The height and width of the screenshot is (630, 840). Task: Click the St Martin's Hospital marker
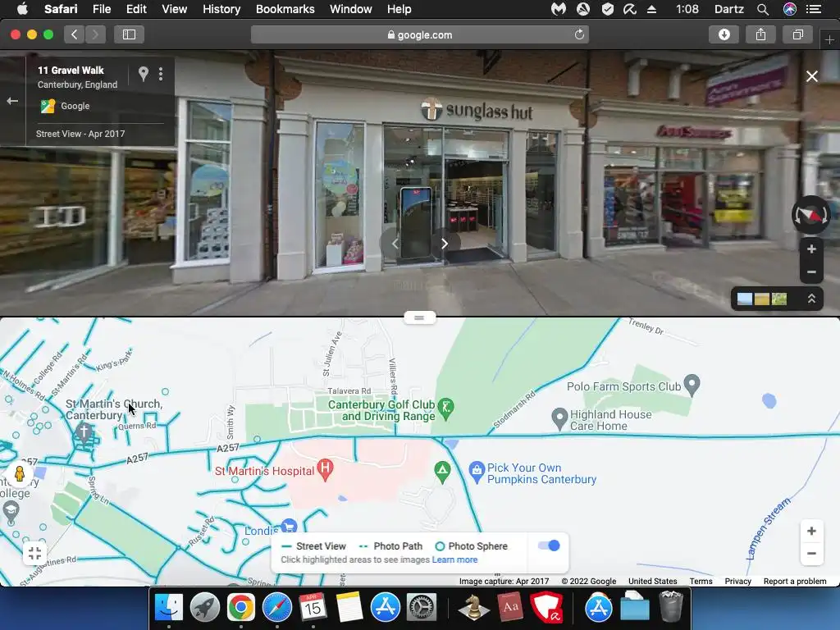tap(325, 469)
